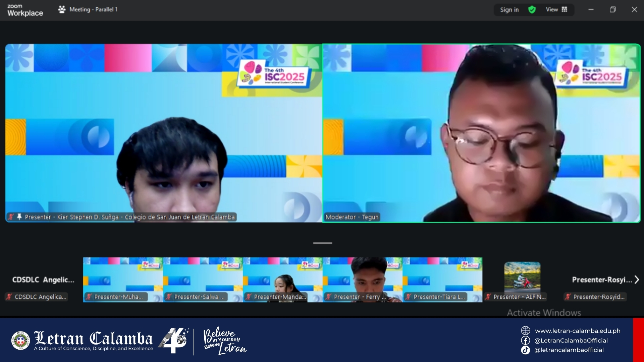The image size is (644, 362).
Task: Click the muted mic icon on Presenter-Muha tile
Action: (x=89, y=297)
